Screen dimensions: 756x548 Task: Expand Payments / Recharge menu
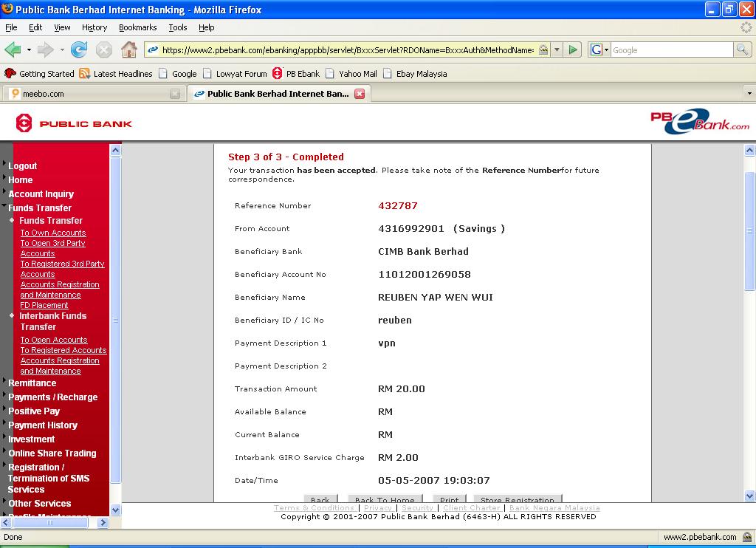[x=52, y=397]
